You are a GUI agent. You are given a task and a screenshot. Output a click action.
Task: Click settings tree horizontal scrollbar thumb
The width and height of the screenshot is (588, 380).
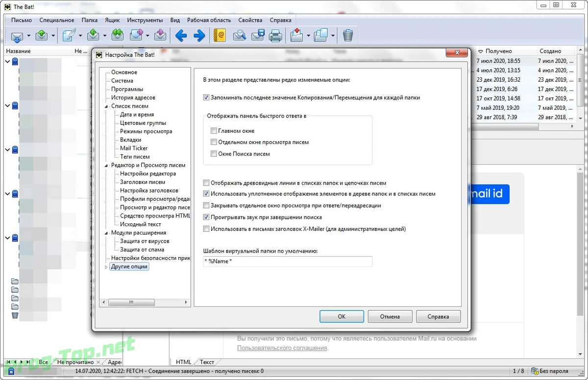tap(131, 303)
